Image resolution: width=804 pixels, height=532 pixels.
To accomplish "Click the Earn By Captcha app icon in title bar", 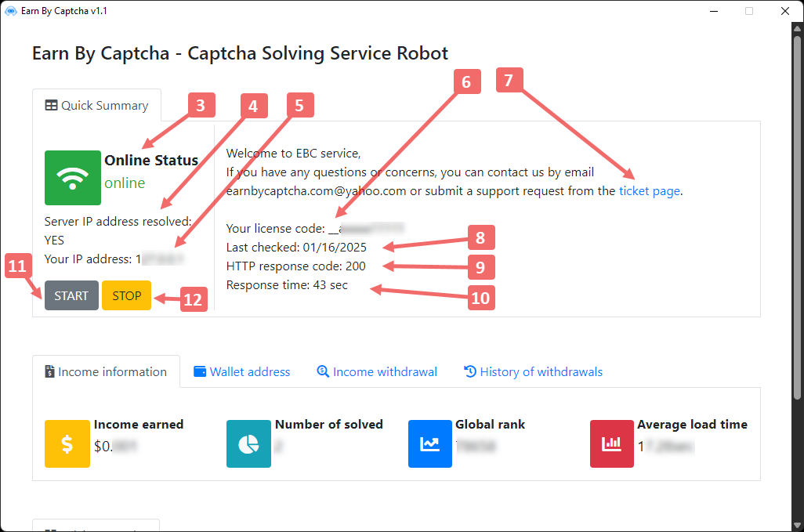I will tap(11, 11).
